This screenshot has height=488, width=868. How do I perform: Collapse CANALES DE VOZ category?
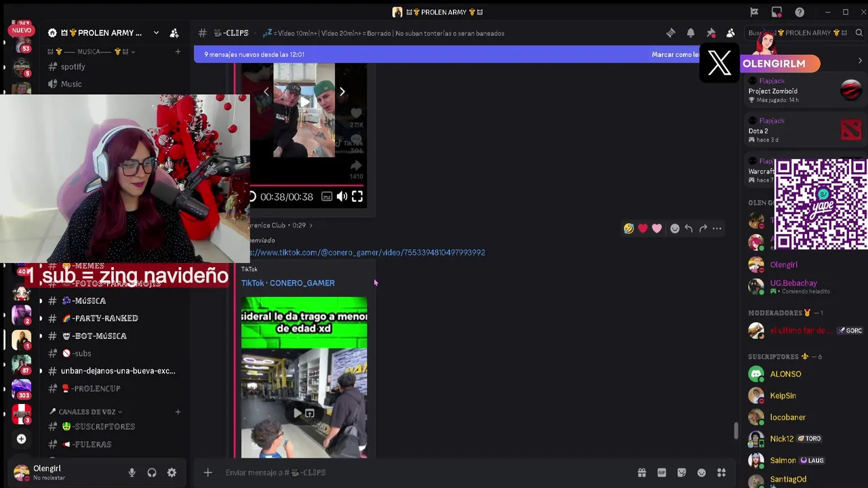(85, 411)
